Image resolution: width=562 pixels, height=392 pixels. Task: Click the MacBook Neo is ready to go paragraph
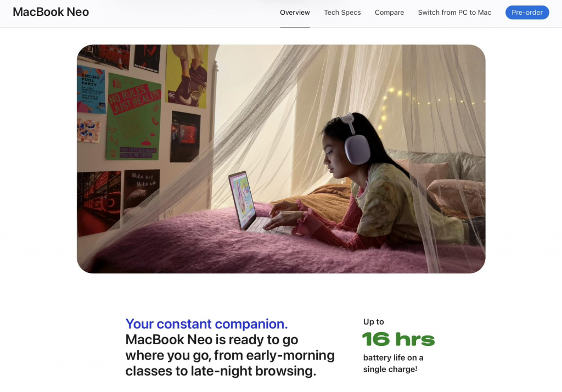coord(230,355)
